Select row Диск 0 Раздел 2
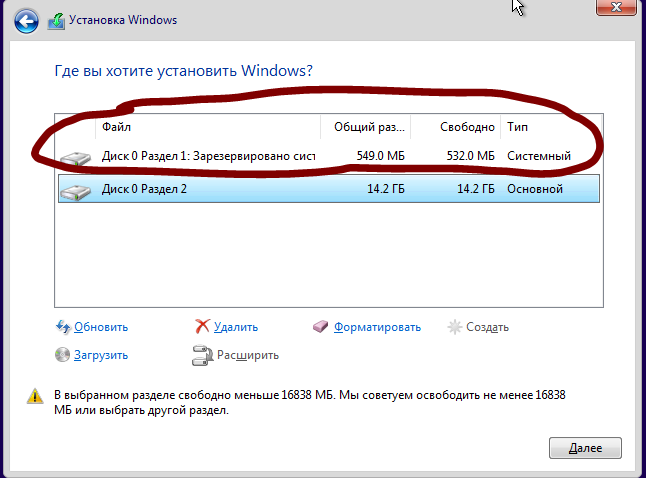The width and height of the screenshot is (646, 478). pos(329,189)
